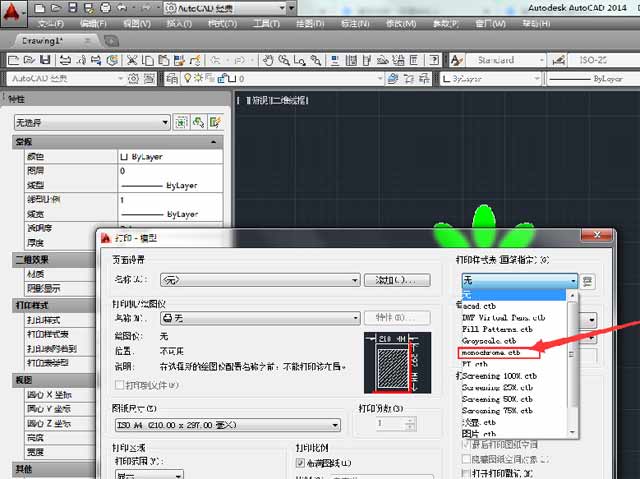
Task: Open the 编辑(E) menu
Action: 93,24
